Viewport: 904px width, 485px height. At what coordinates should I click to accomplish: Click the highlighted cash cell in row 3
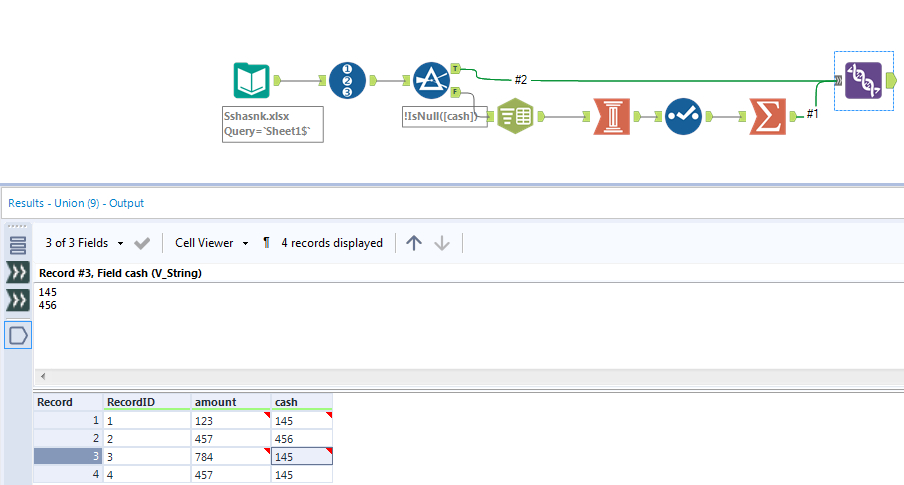coord(302,456)
